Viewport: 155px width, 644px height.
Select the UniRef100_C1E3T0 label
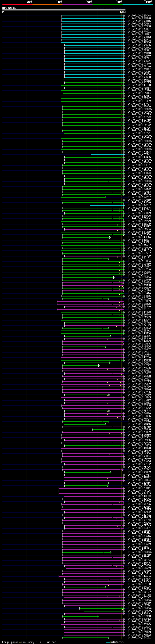pyautogui.click(x=139, y=91)
